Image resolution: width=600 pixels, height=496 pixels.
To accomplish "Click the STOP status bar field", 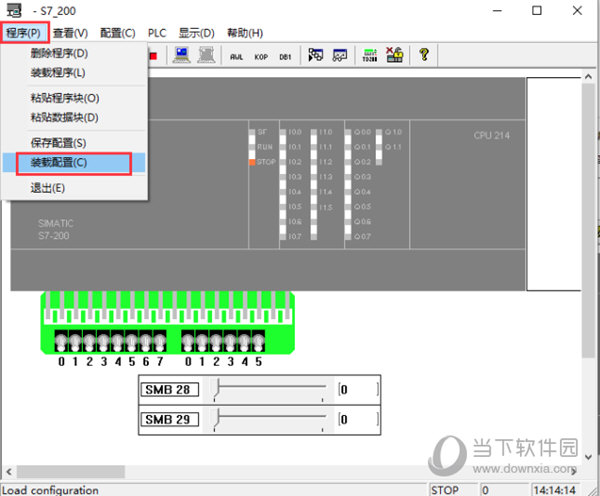I will click(x=452, y=490).
